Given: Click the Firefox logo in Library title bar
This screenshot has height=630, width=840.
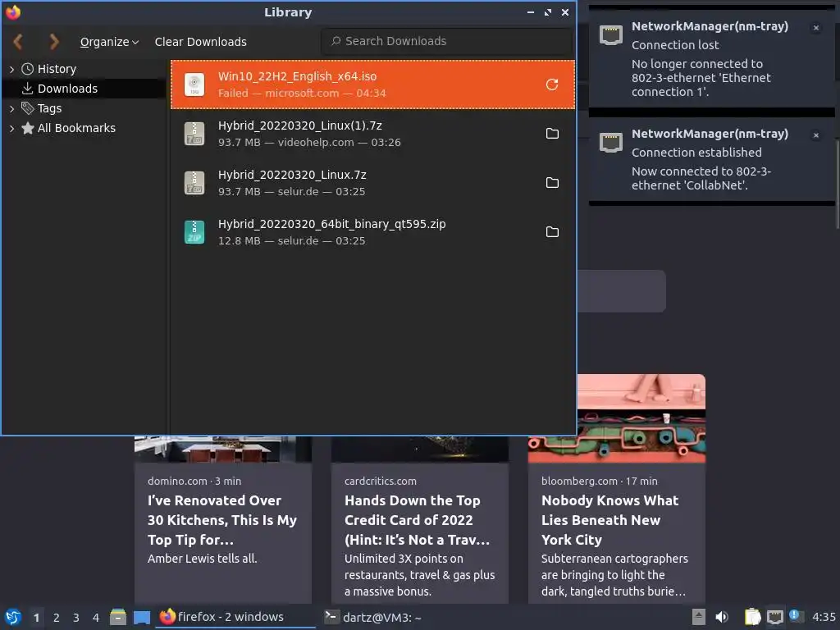Looking at the screenshot, I should click(x=13, y=11).
